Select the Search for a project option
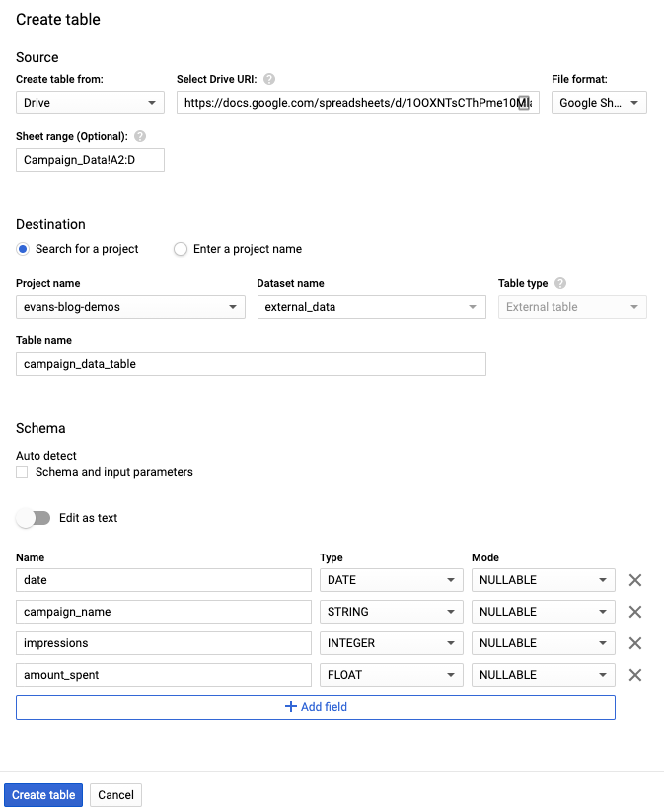 (24, 249)
